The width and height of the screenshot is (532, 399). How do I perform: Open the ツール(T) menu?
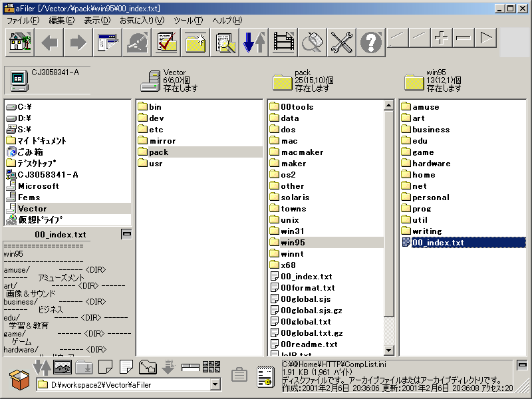pos(188,21)
